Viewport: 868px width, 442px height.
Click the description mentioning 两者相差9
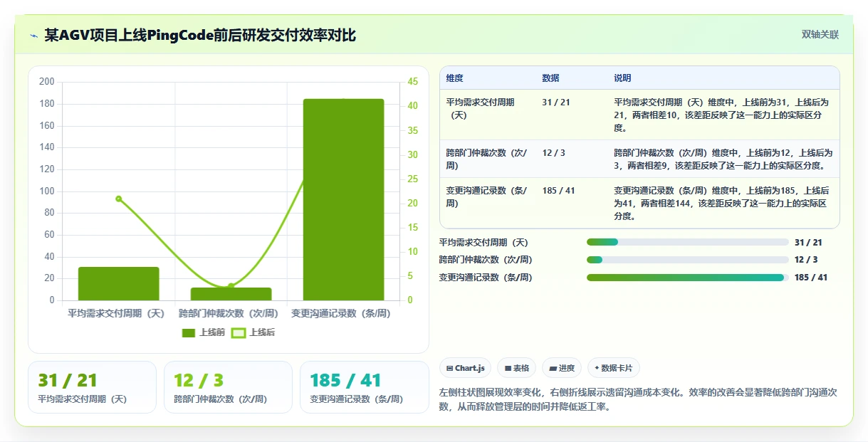[723, 159]
